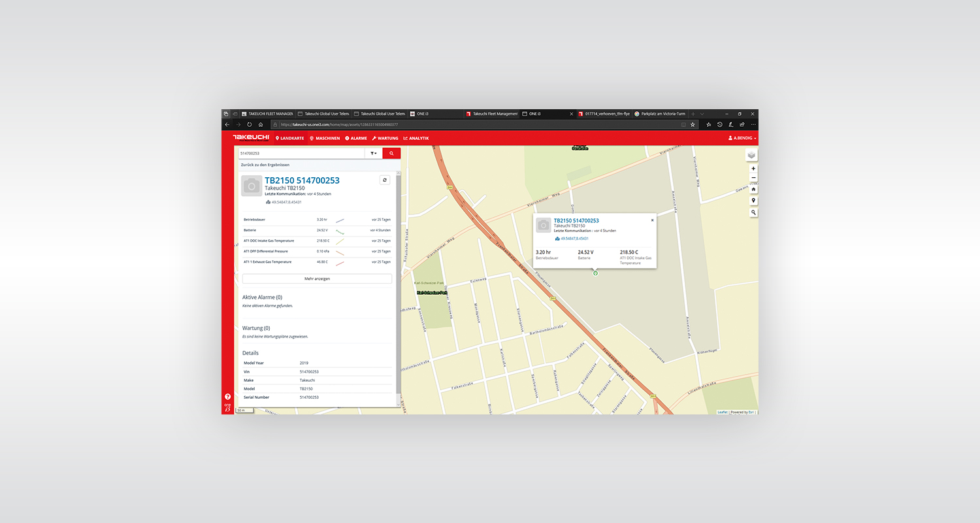Switch to TAKEUCHI FLEET MANAGEMENT browser tab
Image resolution: width=980 pixels, height=523 pixels.
click(x=267, y=114)
